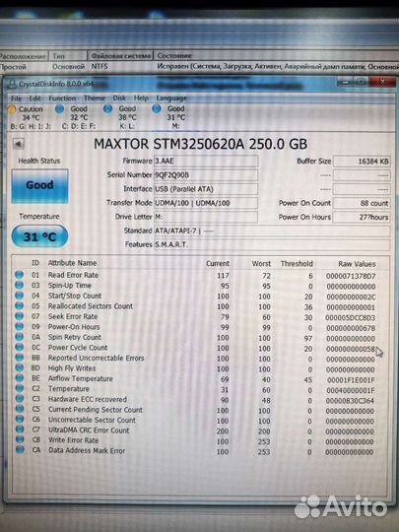
Task: Click NTFS cell in background Disk Management window
Action: pyautogui.click(x=100, y=67)
